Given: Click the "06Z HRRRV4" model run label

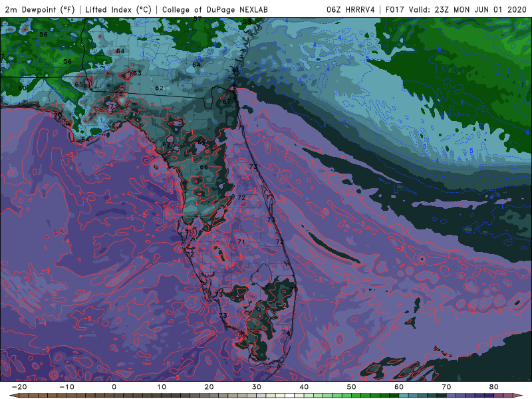Looking at the screenshot, I should 350,9.
